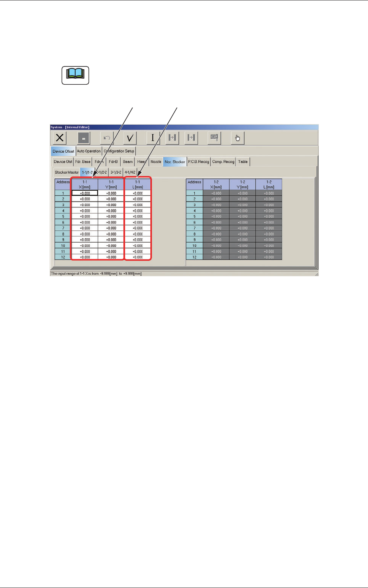The height and width of the screenshot is (588, 368).
Task: Click the second arrow-to-bar toolbar icon
Action: [x=192, y=138]
